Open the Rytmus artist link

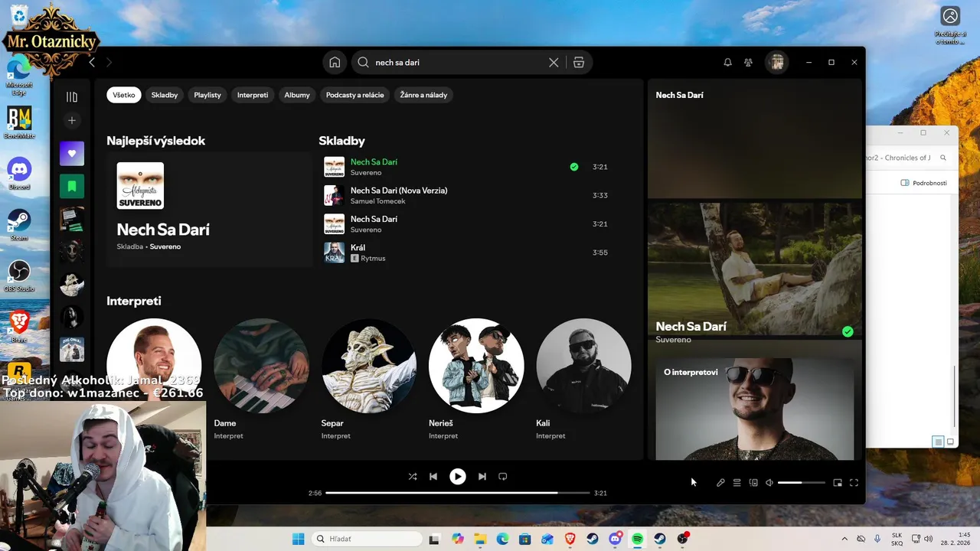point(373,259)
